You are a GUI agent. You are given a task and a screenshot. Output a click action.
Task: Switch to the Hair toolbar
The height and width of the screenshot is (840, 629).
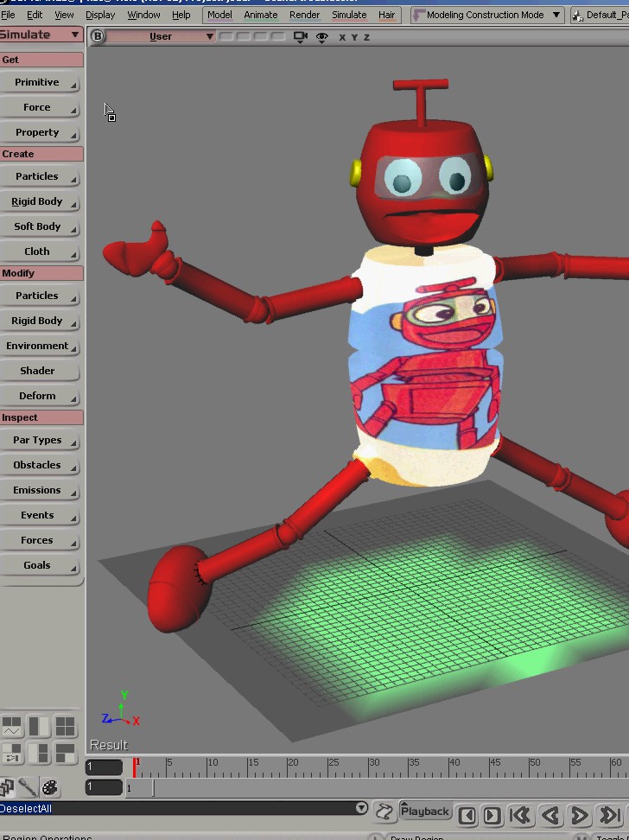coord(386,15)
